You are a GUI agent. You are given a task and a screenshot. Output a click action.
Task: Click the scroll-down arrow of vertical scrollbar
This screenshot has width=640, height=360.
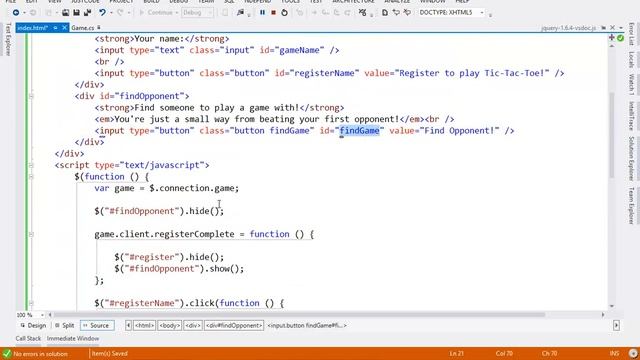(x=611, y=306)
